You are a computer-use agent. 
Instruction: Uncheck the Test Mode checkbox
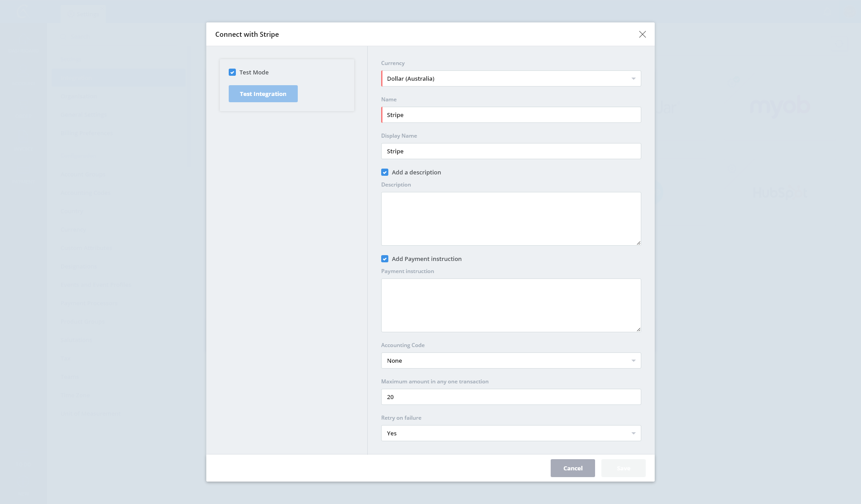(x=232, y=72)
